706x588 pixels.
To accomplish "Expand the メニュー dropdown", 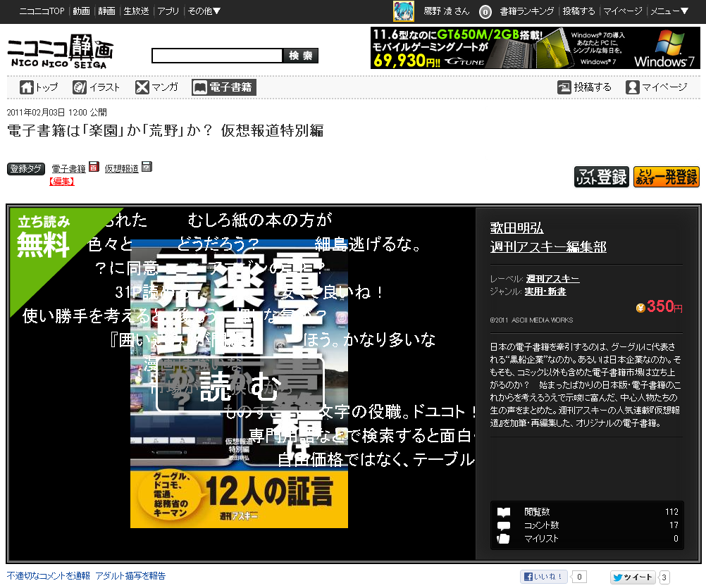I will tap(669, 11).
